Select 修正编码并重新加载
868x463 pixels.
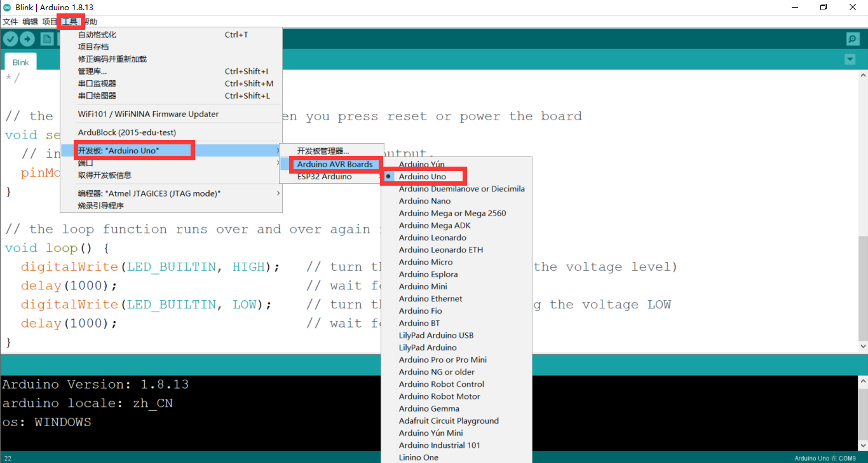click(171, 59)
